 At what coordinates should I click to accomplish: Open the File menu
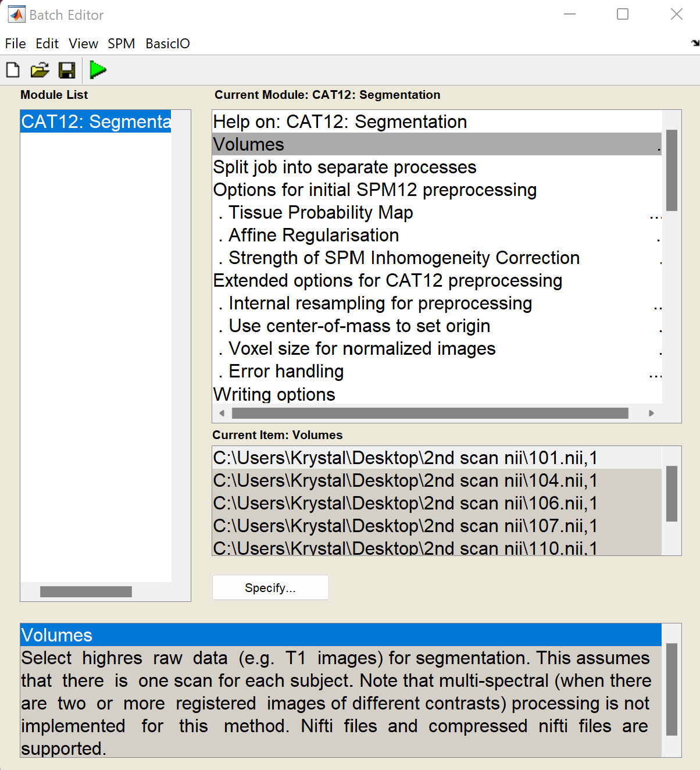pyautogui.click(x=16, y=44)
